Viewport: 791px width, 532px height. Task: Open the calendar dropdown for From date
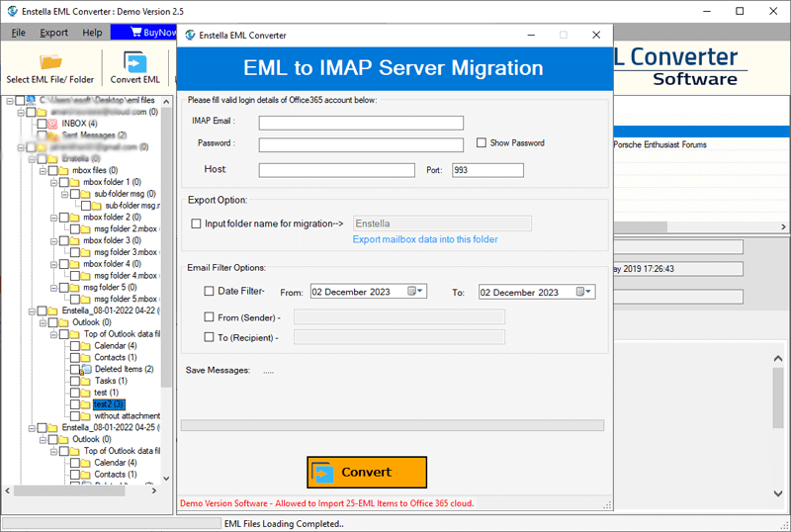tap(416, 292)
